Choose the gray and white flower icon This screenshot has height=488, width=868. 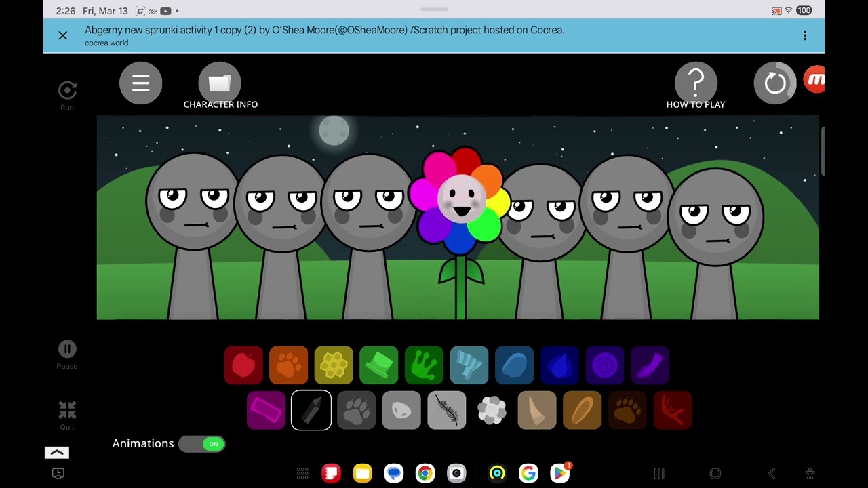[x=492, y=410]
